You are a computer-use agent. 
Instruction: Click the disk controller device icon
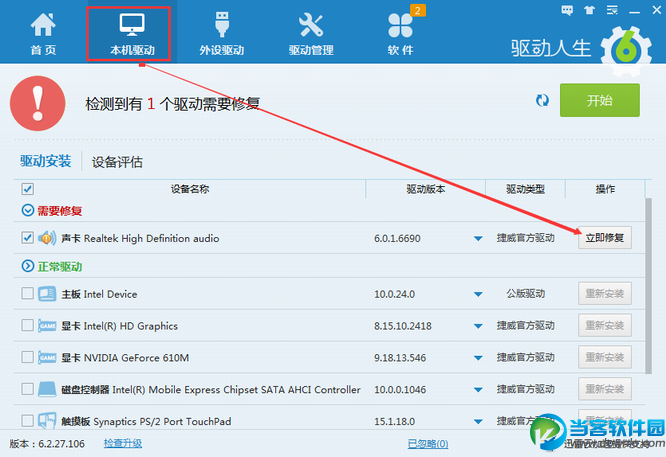coord(47,389)
